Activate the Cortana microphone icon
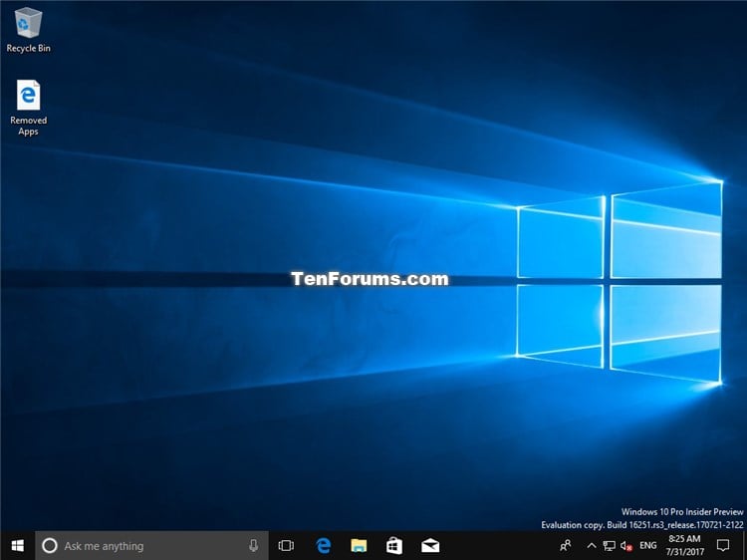This screenshot has width=747, height=560. click(x=253, y=546)
